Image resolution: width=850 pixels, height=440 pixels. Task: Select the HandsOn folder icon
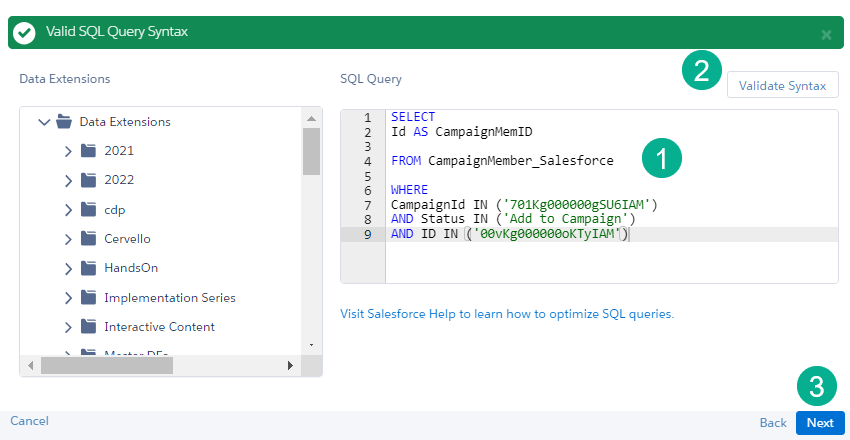coord(88,268)
